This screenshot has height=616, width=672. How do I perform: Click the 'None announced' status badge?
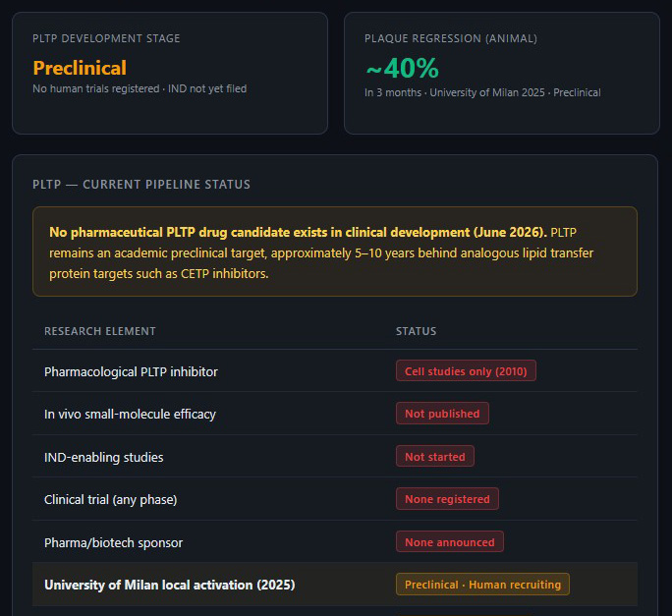[x=450, y=542]
